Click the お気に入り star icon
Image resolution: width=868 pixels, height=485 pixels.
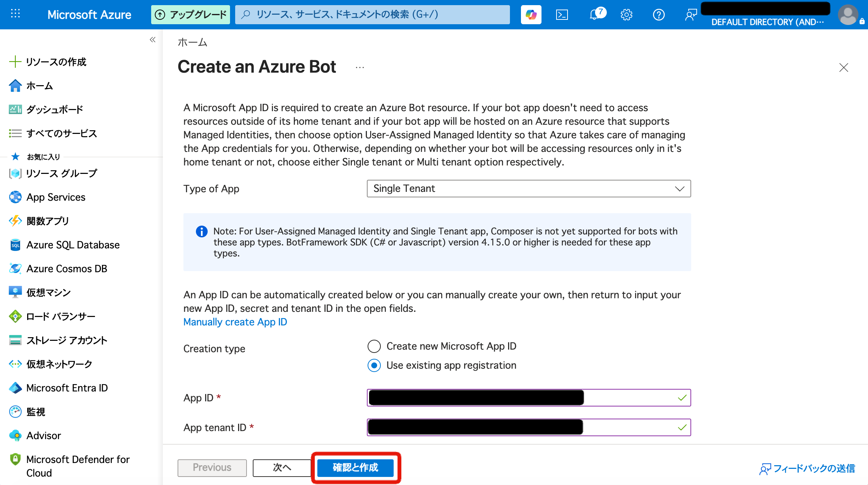[x=15, y=157]
